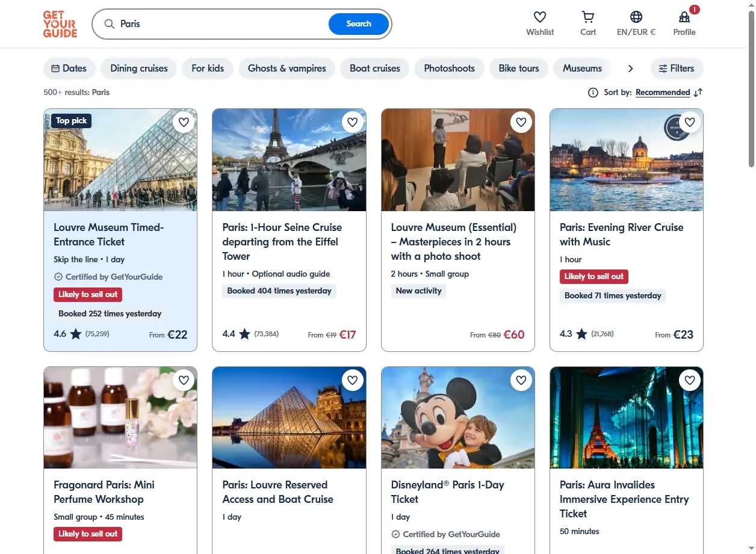Show more category chips with right chevron
The height and width of the screenshot is (554, 756).
click(630, 69)
